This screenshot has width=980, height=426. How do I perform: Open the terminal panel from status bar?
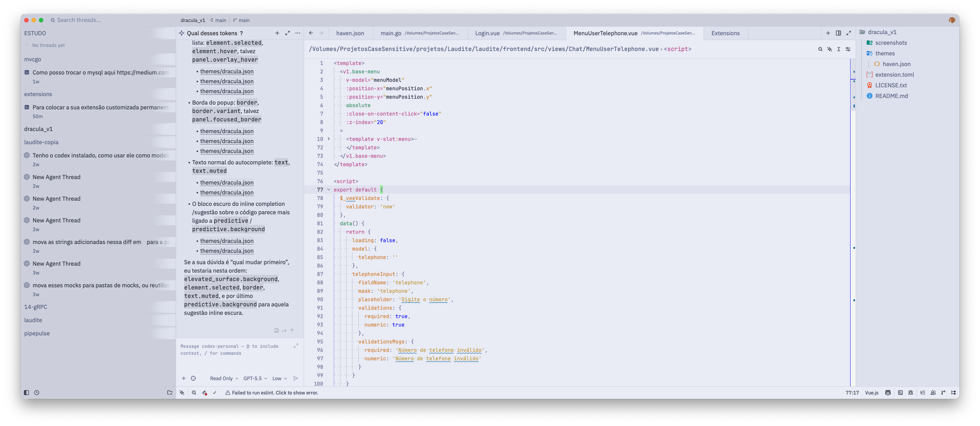[900, 393]
